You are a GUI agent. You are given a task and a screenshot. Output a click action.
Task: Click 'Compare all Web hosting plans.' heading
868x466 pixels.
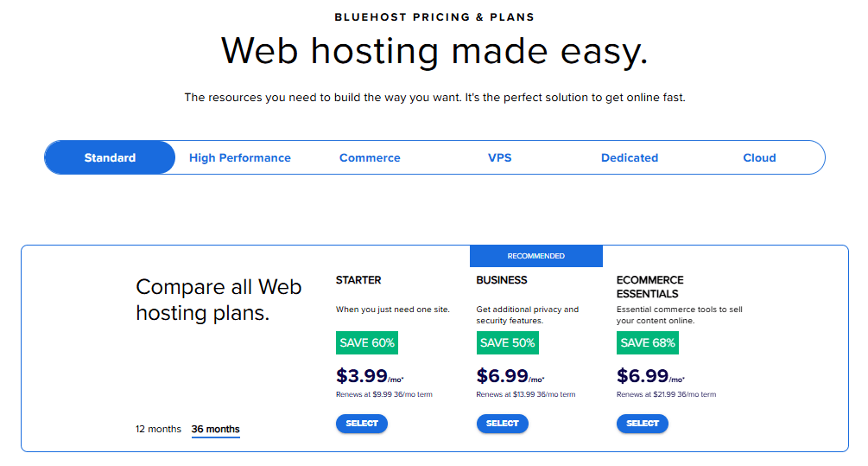[219, 300]
